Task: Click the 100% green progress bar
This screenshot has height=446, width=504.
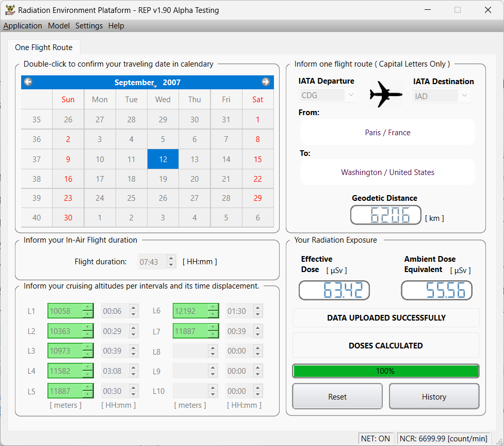Action: coord(385,371)
